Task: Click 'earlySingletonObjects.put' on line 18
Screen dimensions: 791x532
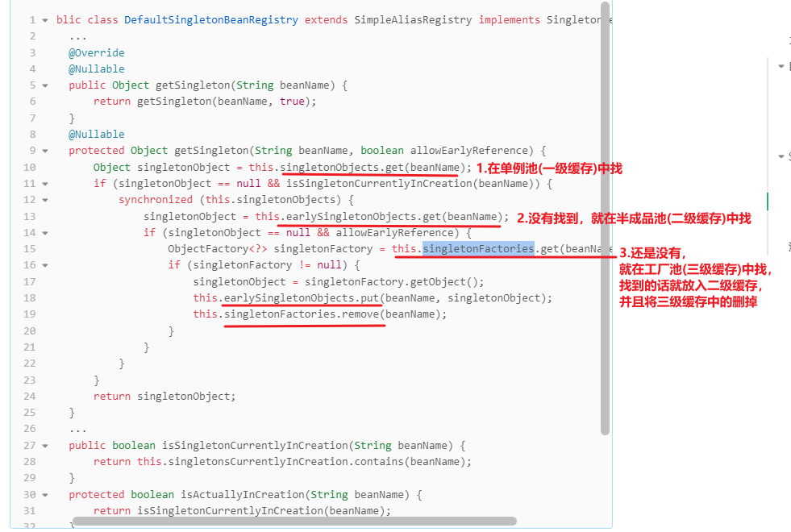Action: [x=302, y=298]
